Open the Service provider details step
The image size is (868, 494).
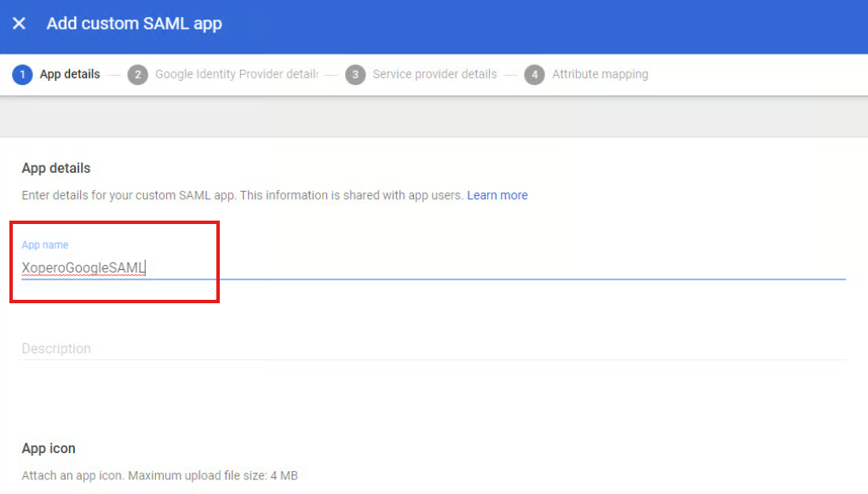point(434,75)
